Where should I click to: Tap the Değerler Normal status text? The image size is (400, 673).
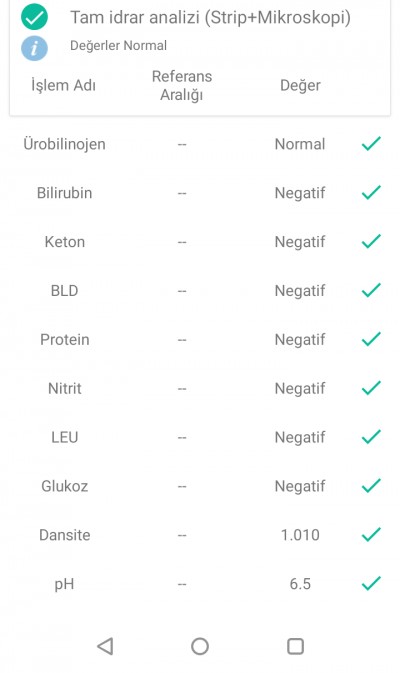(118, 45)
